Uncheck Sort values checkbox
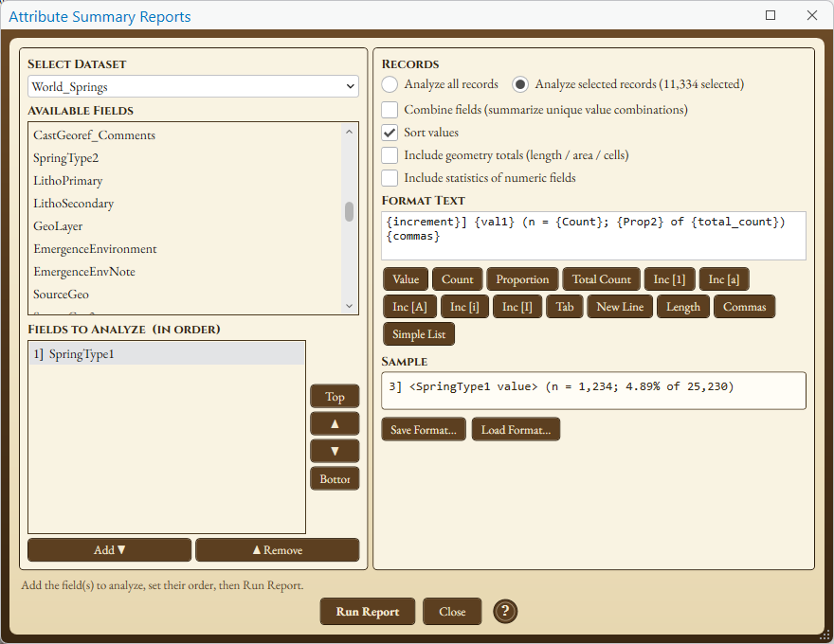The width and height of the screenshot is (834, 644). [x=390, y=133]
